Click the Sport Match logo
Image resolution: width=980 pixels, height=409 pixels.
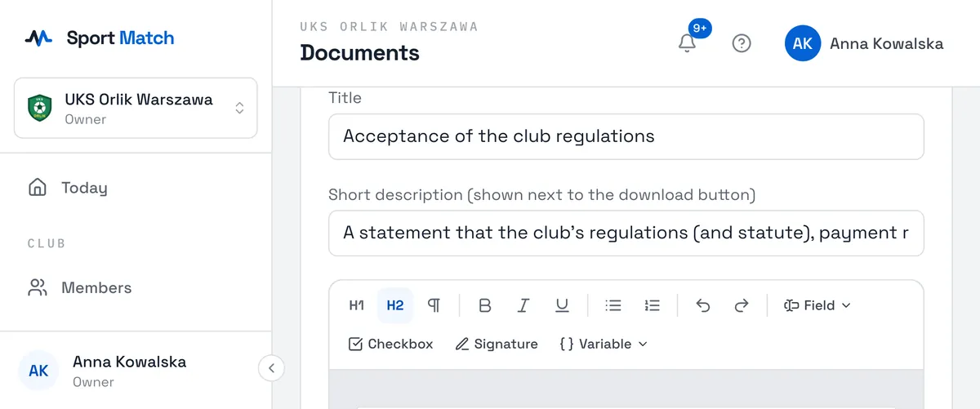point(99,38)
